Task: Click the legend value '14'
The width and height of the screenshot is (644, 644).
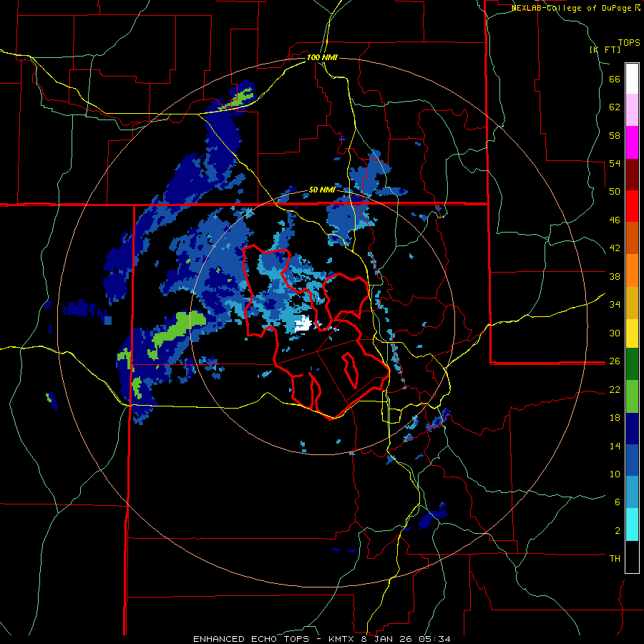Action: 615,446
